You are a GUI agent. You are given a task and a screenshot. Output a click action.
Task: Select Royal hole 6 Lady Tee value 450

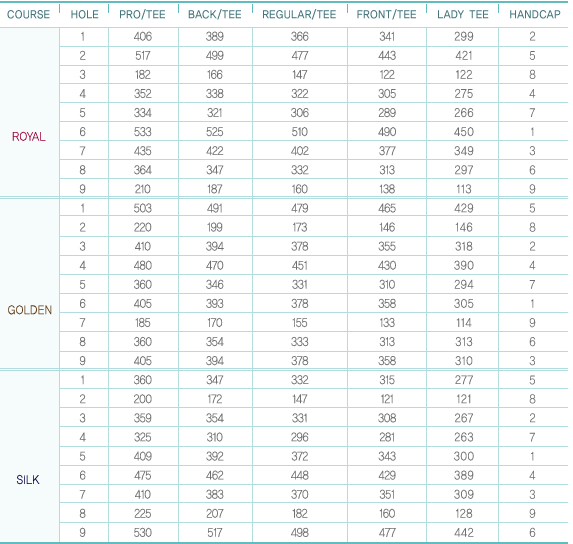coord(464,132)
